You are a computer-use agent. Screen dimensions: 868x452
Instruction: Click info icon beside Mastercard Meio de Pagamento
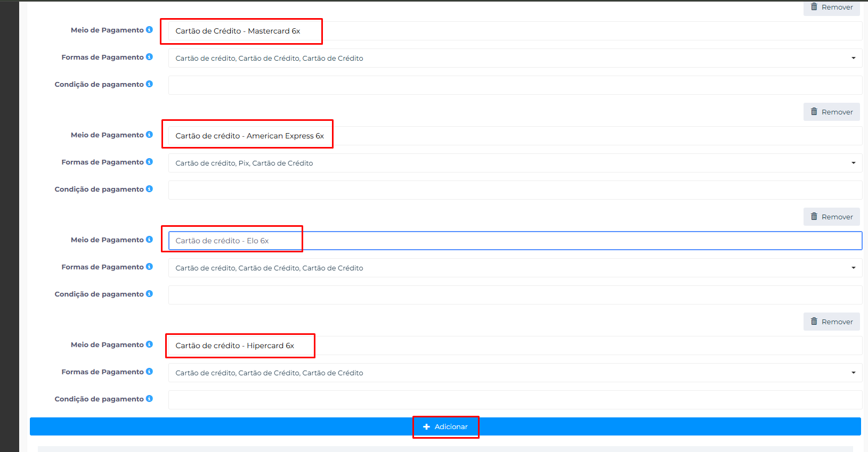pos(149,30)
